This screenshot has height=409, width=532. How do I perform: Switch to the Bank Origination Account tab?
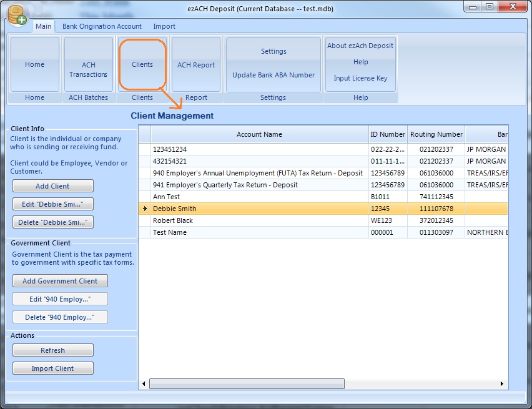(102, 26)
